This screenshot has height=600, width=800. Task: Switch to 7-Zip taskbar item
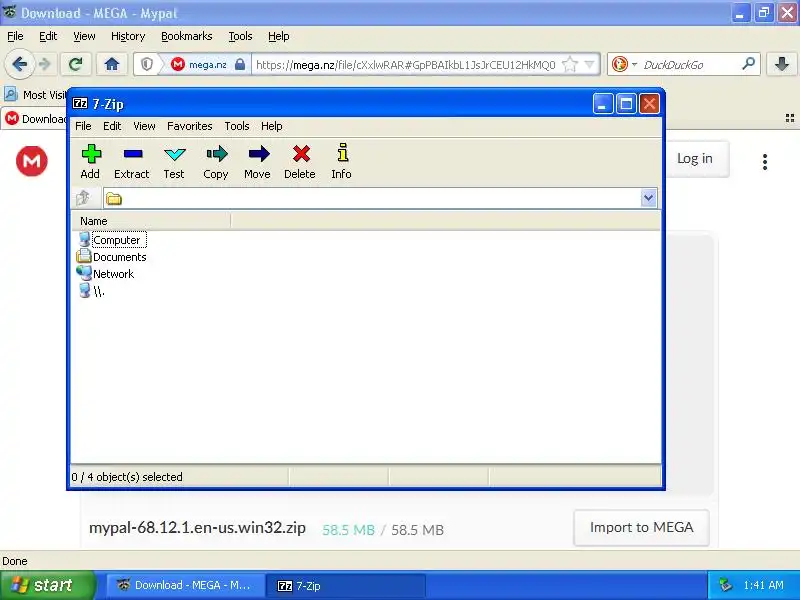point(346,585)
